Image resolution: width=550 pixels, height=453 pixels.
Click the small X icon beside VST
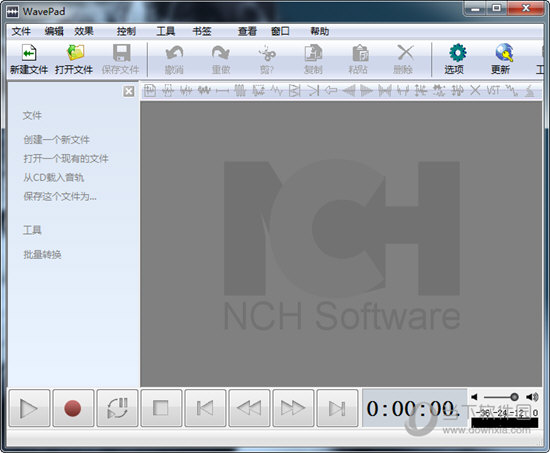click(475, 91)
